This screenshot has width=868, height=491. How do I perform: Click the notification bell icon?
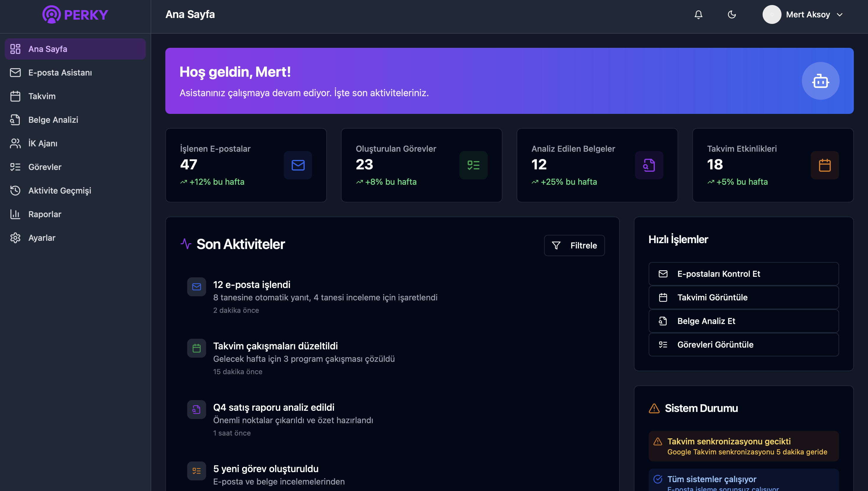pos(698,14)
